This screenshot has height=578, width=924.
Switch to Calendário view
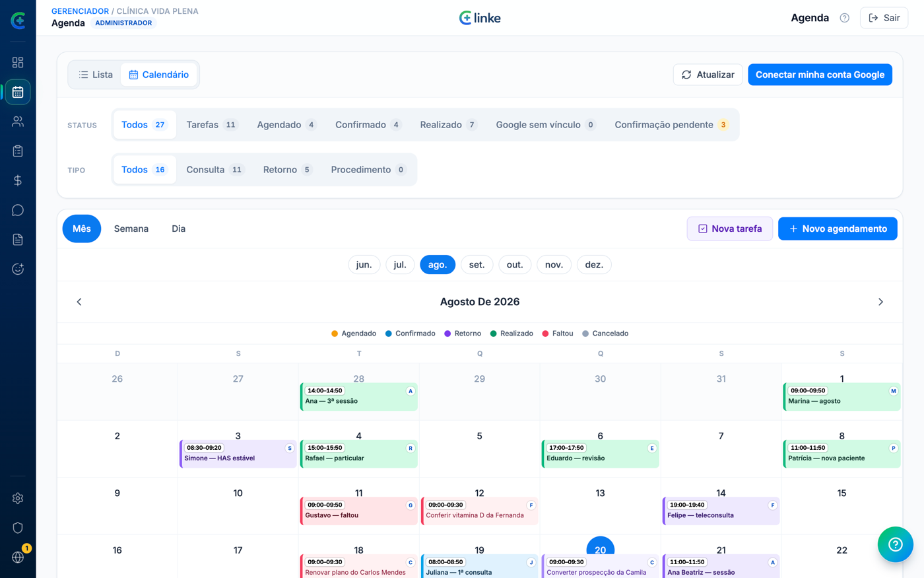coord(159,75)
